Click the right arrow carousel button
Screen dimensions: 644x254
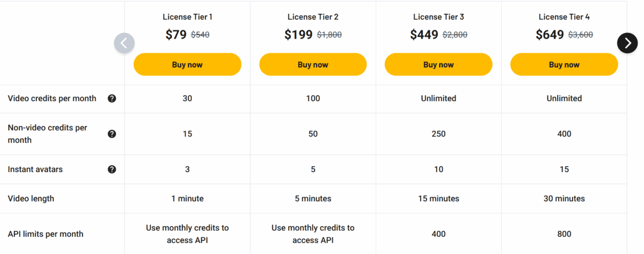tap(627, 43)
